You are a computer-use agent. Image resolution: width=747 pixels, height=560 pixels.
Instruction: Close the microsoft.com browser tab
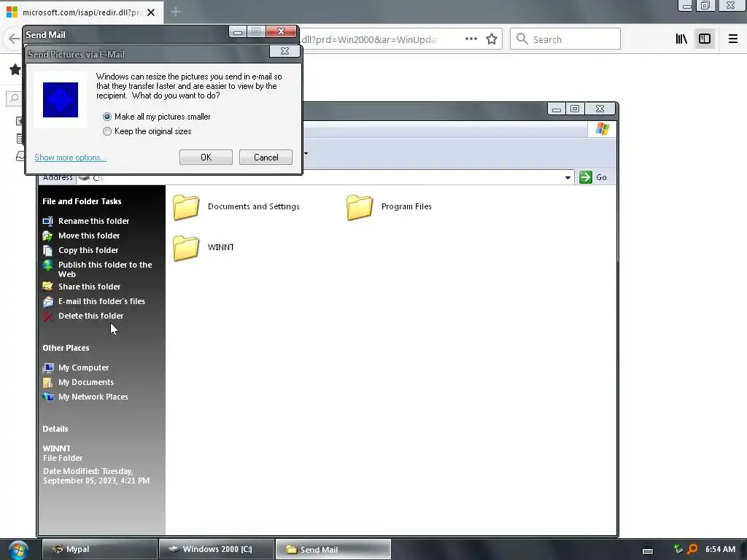151,12
